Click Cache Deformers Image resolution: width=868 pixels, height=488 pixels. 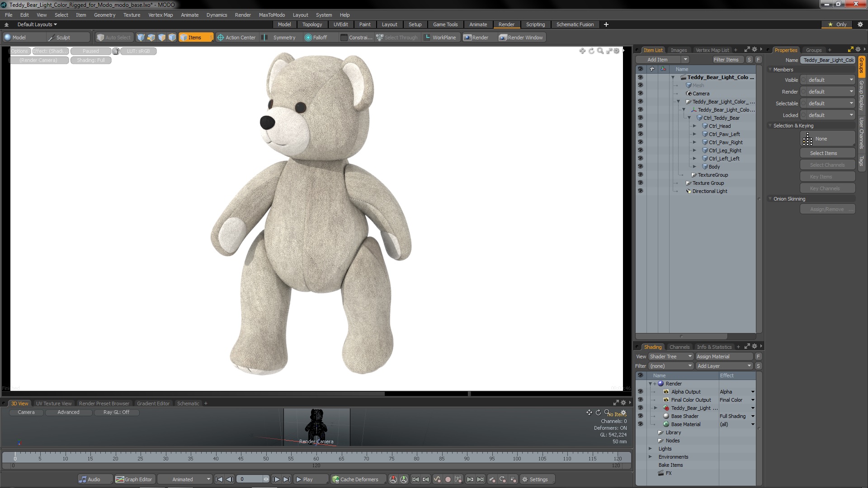359,479
